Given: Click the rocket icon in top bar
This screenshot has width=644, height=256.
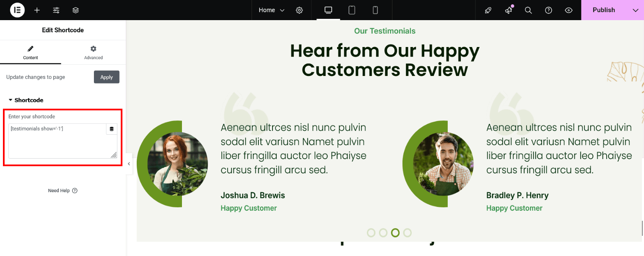Looking at the screenshot, I should pyautogui.click(x=488, y=10).
